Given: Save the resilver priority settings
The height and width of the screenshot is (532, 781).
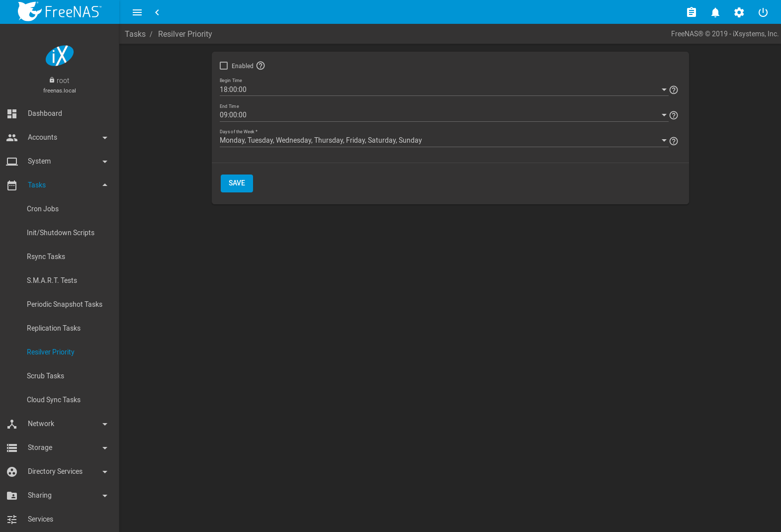Looking at the screenshot, I should click(x=237, y=183).
